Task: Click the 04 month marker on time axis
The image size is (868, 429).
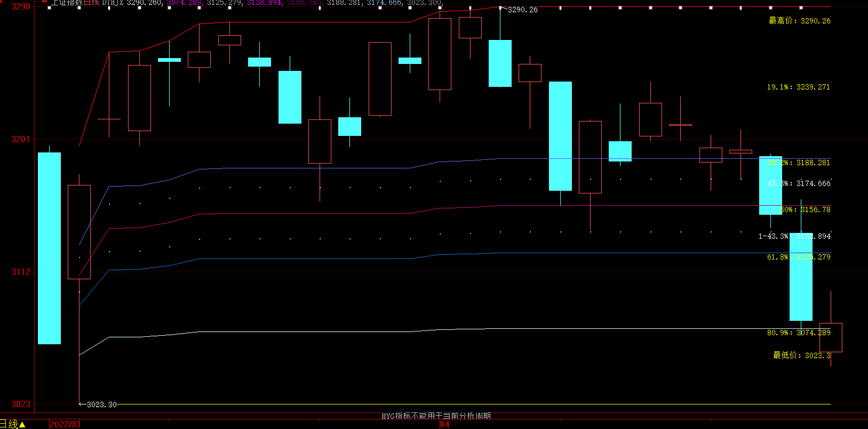Action: pyautogui.click(x=444, y=424)
